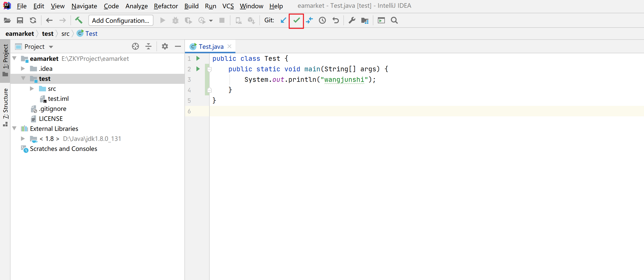Save all files using floppy disk icon
Viewport: 644px width, 280px height.
20,20
